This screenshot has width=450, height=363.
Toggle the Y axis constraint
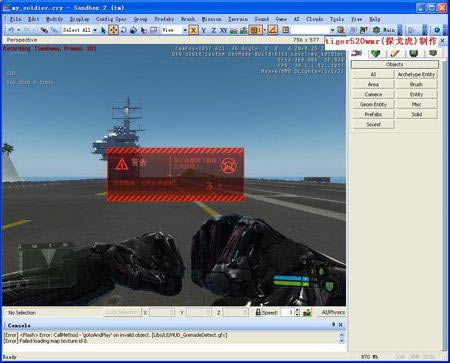click(203, 30)
